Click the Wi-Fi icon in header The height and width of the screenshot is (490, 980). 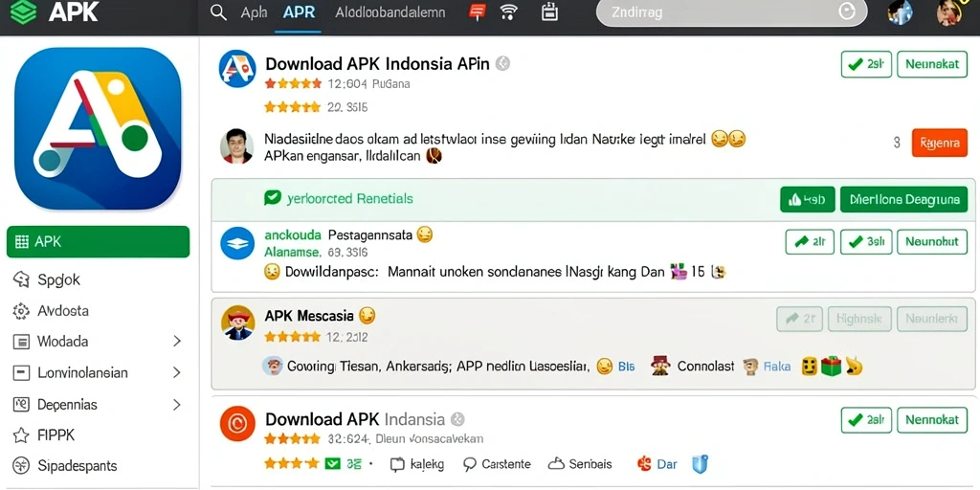click(511, 11)
